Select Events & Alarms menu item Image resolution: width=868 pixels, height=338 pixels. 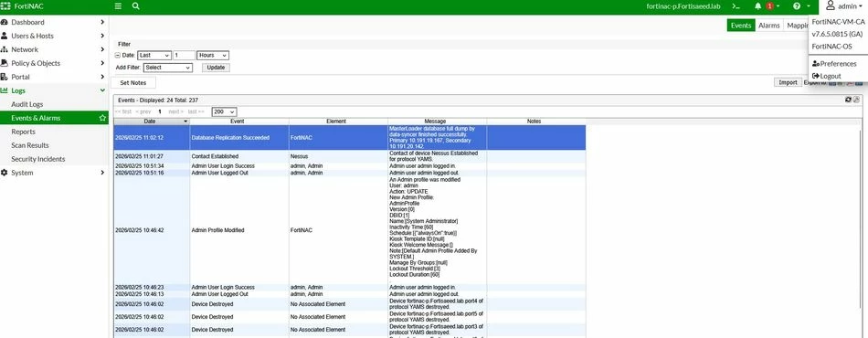(x=54, y=118)
